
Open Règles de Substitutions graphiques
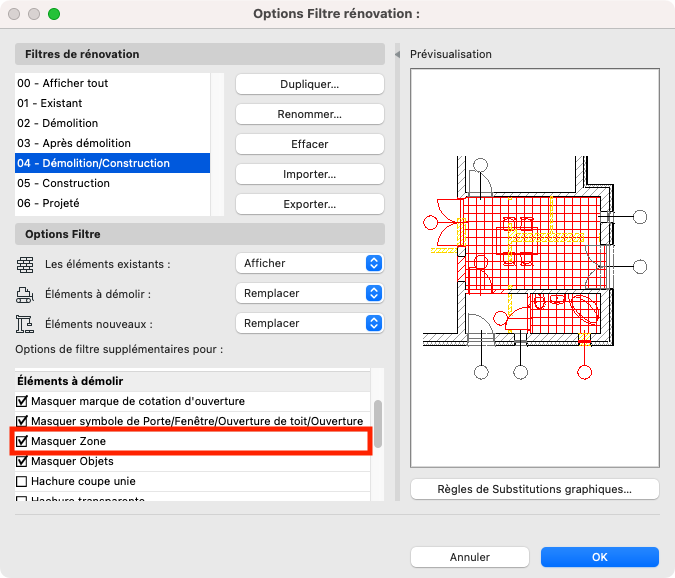(x=535, y=489)
